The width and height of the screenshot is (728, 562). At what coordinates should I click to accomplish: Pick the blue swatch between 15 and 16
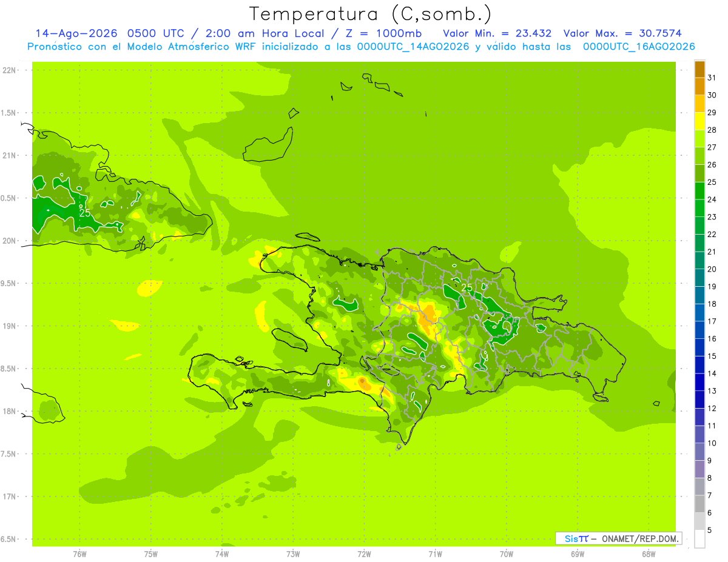click(x=699, y=348)
